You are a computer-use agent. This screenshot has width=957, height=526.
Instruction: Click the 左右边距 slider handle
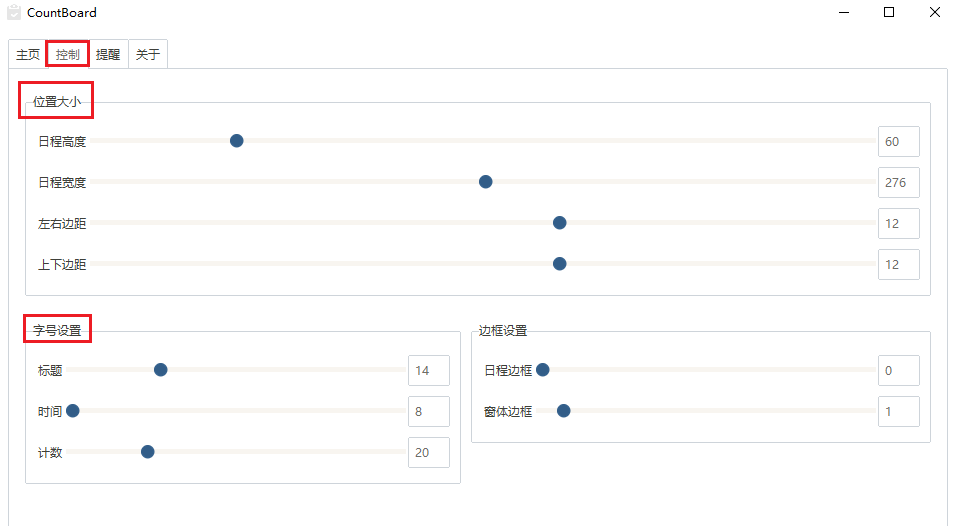[x=560, y=223]
